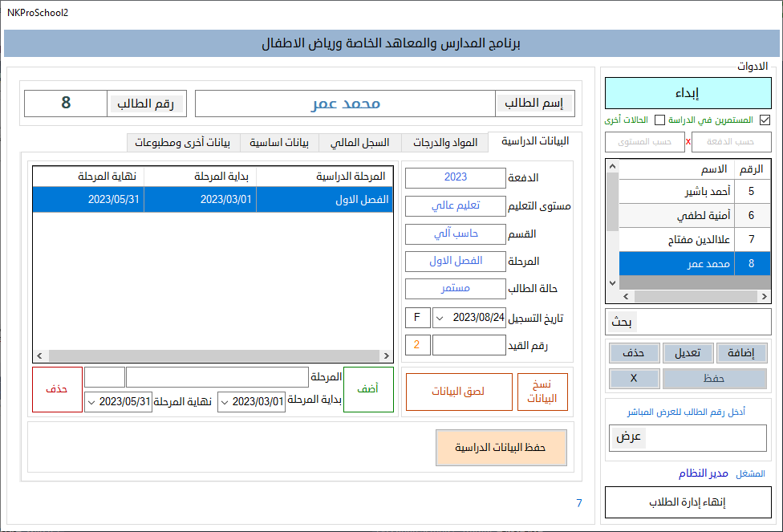Click the إبداء button

click(688, 93)
